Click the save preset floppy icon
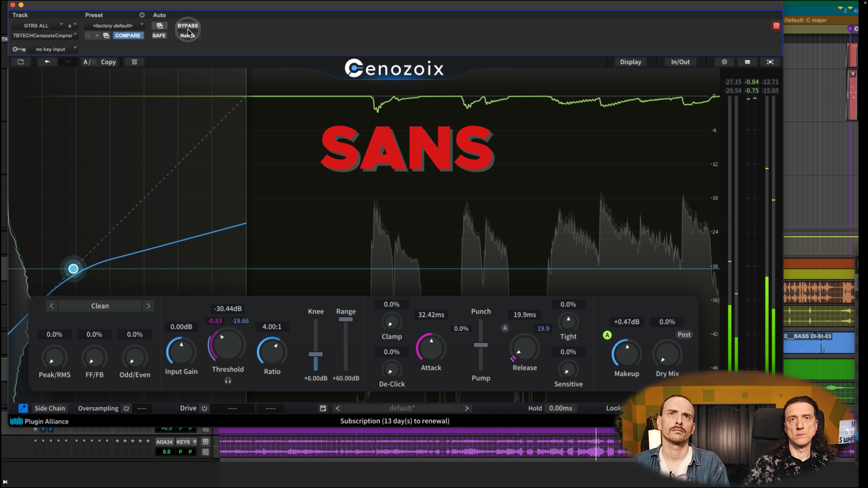Viewport: 868px width, 488px height. (323, 408)
